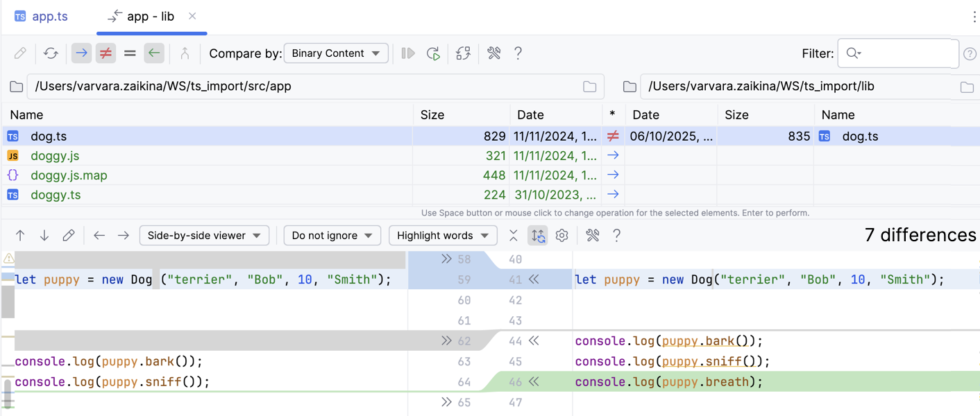Go to the previous difference
The image size is (980, 416).
click(x=20, y=236)
